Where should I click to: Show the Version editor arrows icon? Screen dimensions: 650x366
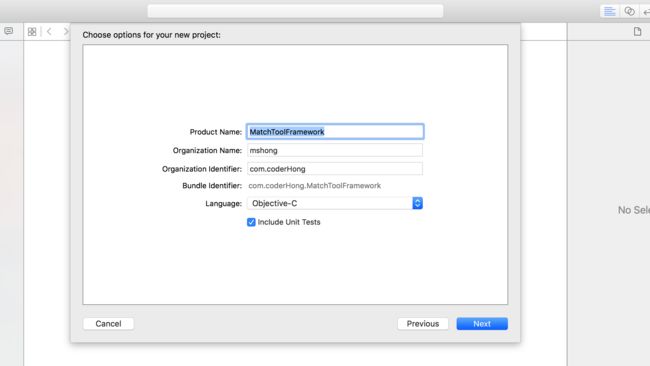pyautogui.click(x=646, y=12)
